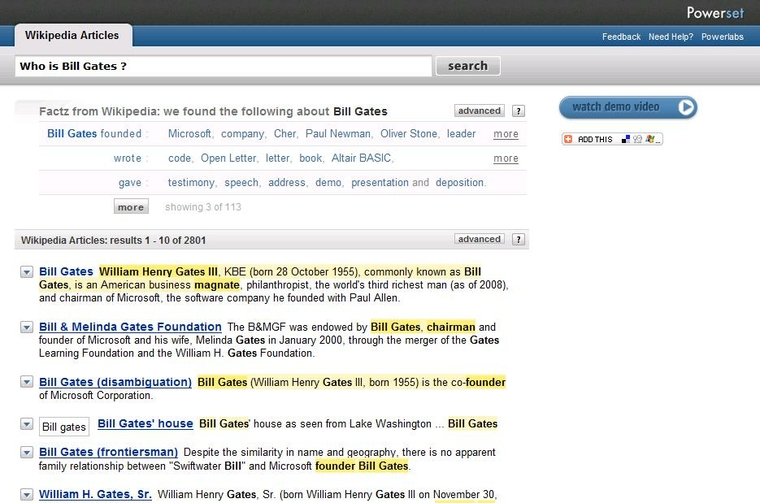Image resolution: width=760 pixels, height=503 pixels.
Task: Select the speech fact link
Action: click(x=241, y=183)
